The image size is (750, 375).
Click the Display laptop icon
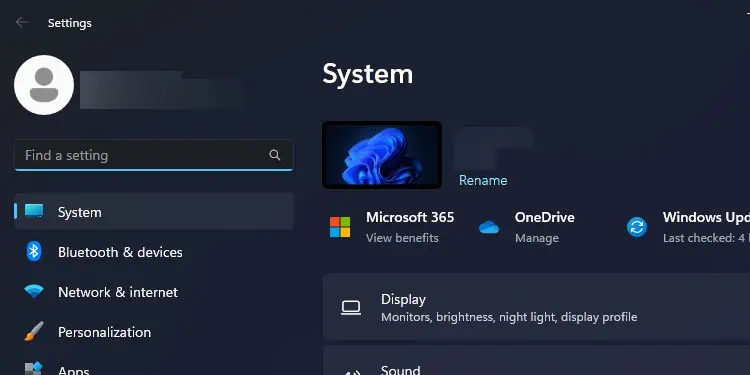(x=351, y=308)
